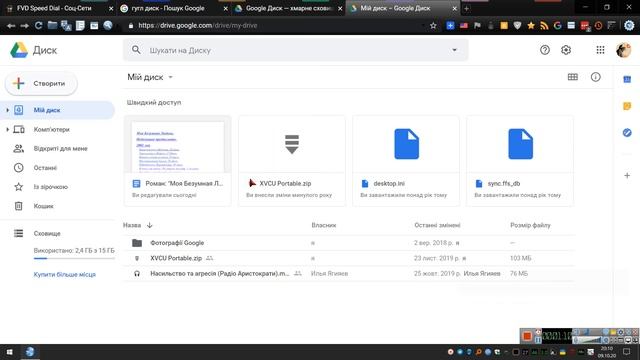This screenshot has height=360, width=640.
Task: Open Відкриті для мене shared section
Action: 60,149
